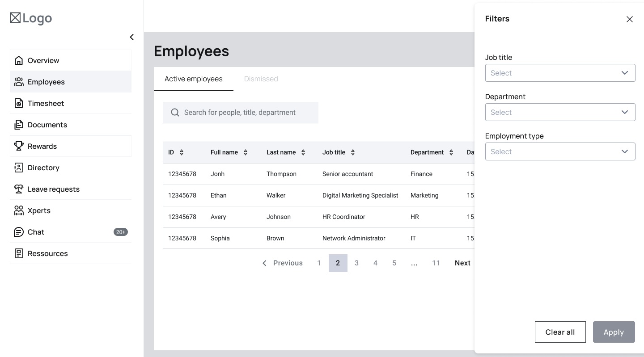Switch to the Dismissed tab
The width and height of the screenshot is (644, 357).
tap(261, 79)
